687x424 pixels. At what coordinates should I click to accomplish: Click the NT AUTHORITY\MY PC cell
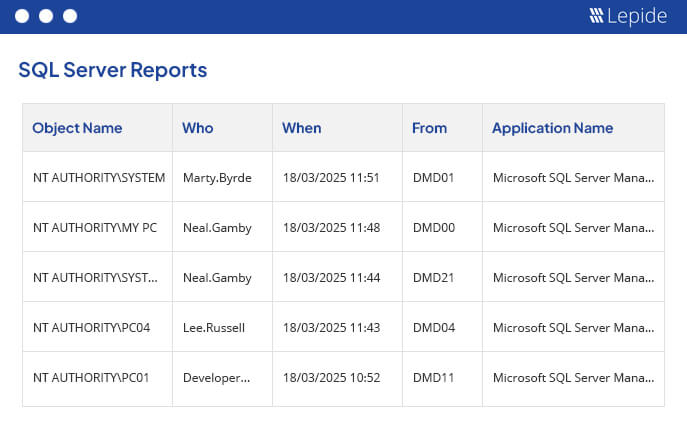coord(95,228)
